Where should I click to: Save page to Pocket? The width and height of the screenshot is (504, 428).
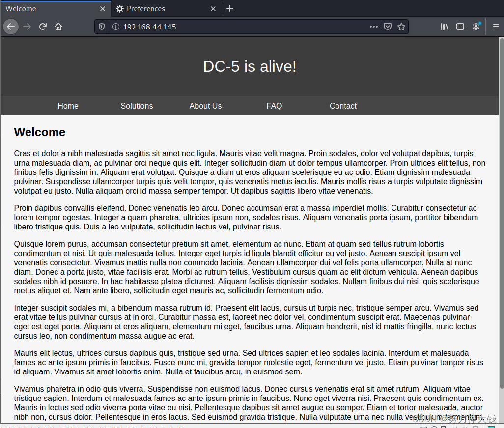coord(388,27)
